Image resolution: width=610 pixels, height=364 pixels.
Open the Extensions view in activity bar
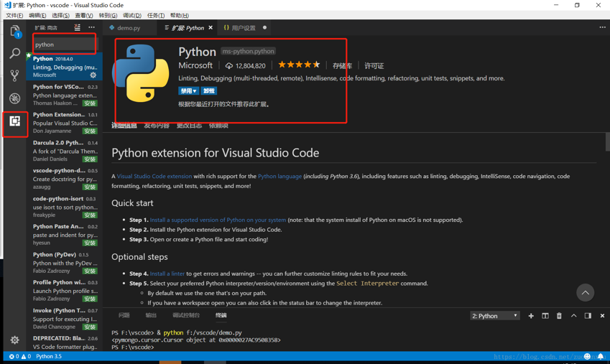[x=15, y=121]
